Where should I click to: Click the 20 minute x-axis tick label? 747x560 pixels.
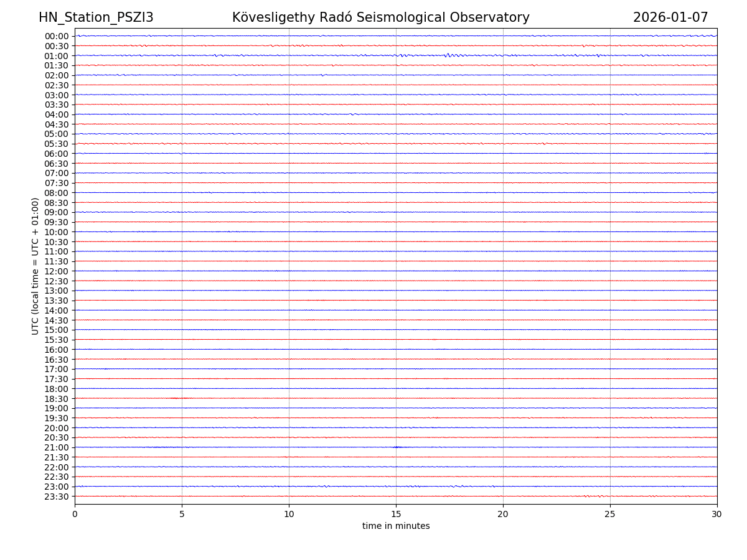pyautogui.click(x=503, y=514)
